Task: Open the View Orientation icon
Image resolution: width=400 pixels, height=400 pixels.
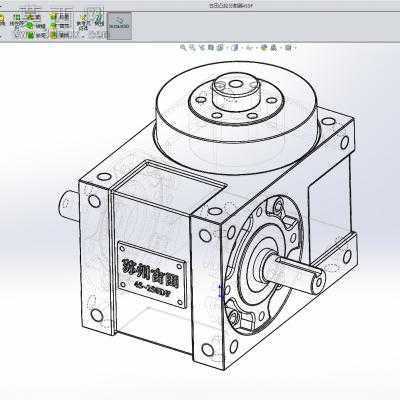Action: pos(219,48)
